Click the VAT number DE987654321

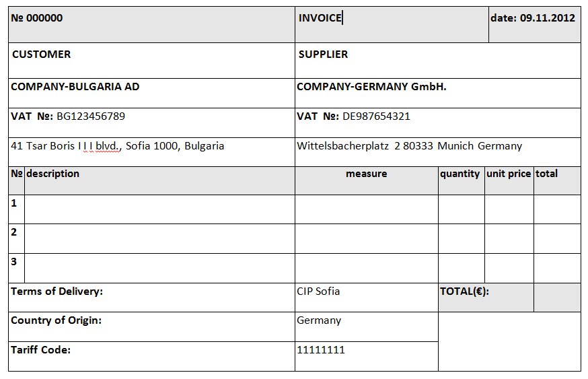[376, 116]
